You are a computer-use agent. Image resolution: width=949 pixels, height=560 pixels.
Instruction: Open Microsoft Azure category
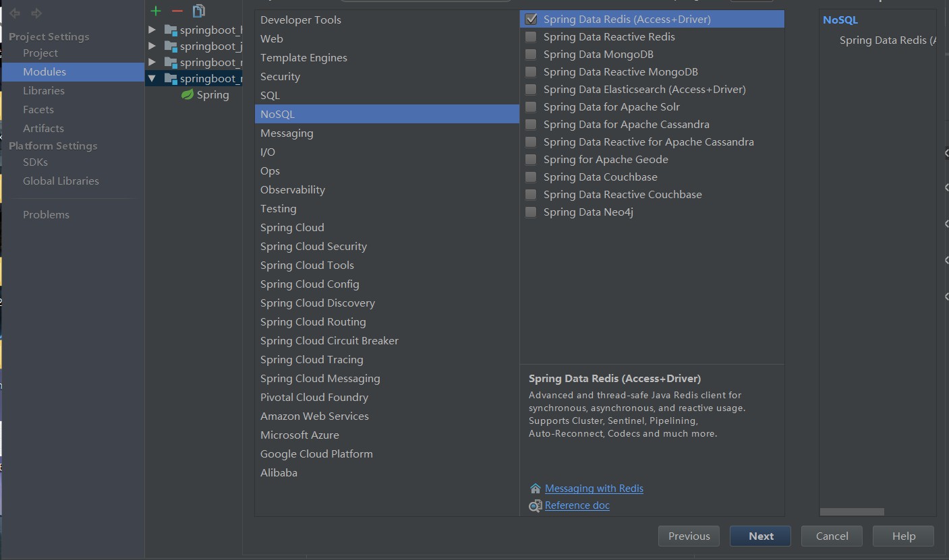pos(387,435)
